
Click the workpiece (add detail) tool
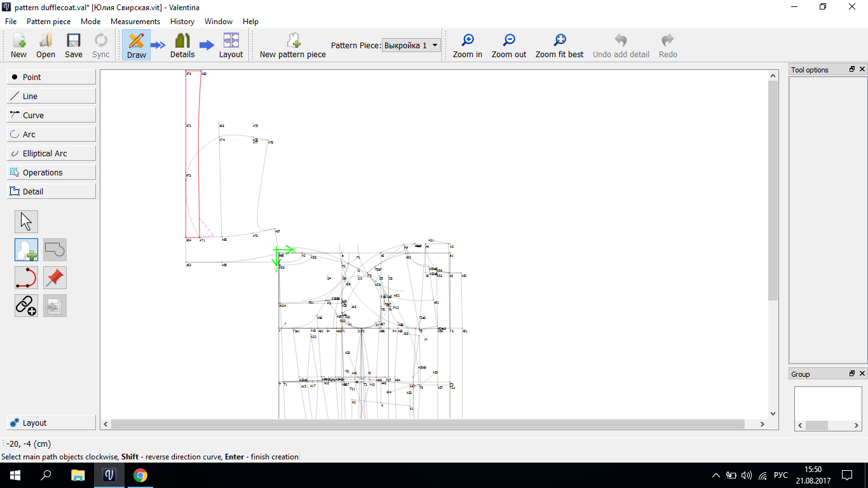click(26, 250)
